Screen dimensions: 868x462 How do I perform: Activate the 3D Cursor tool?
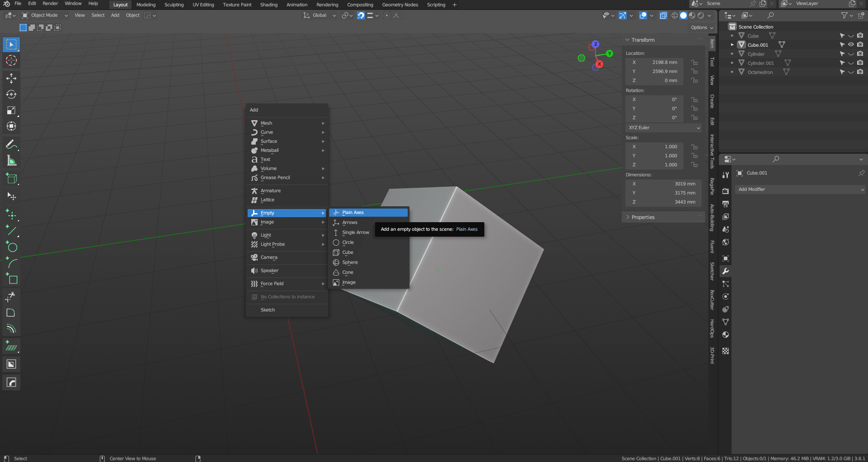(x=11, y=60)
